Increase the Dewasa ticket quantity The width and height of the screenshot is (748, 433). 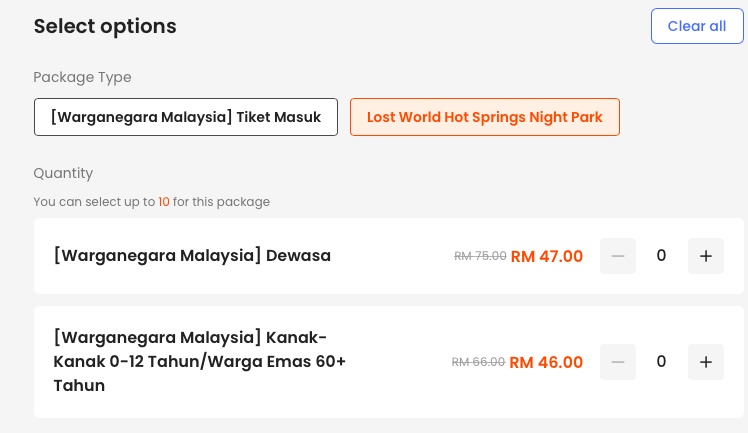click(705, 256)
